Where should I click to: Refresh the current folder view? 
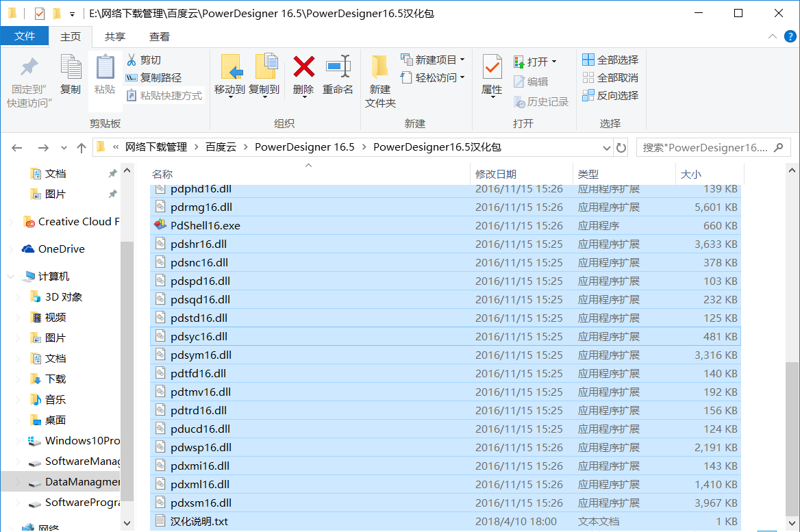[621, 148]
